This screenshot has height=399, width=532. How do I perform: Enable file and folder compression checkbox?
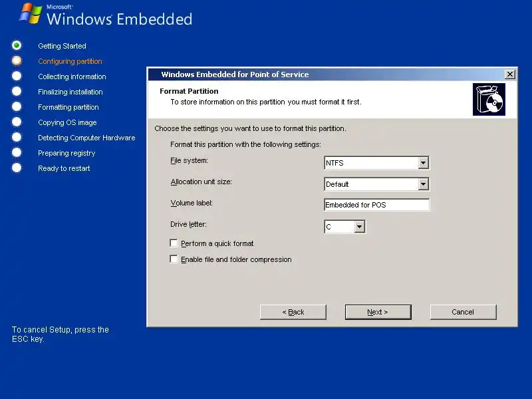coord(174,259)
